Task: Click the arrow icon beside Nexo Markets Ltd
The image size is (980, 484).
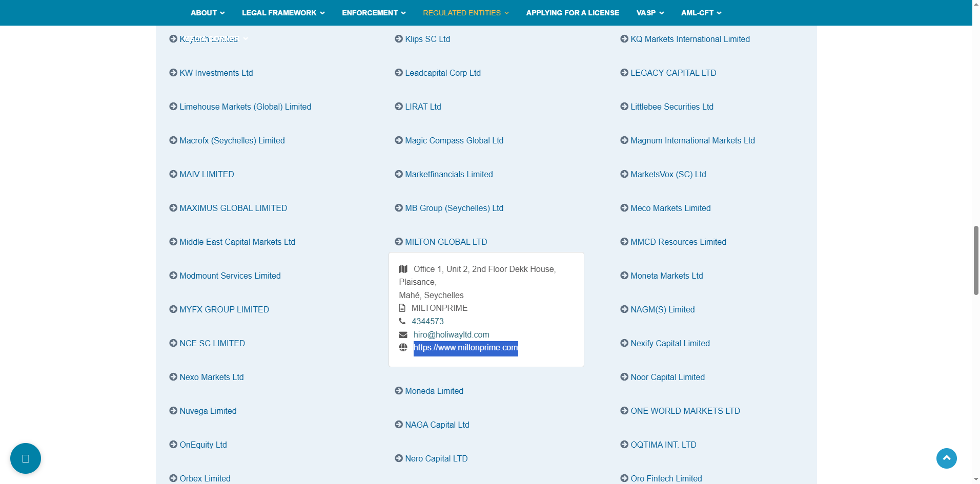Action: (x=173, y=377)
